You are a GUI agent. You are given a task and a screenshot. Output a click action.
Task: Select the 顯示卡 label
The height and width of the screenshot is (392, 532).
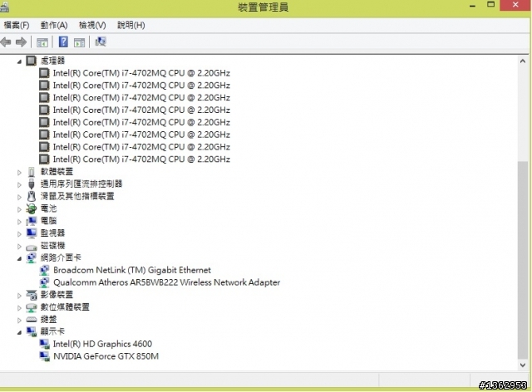[x=52, y=331]
